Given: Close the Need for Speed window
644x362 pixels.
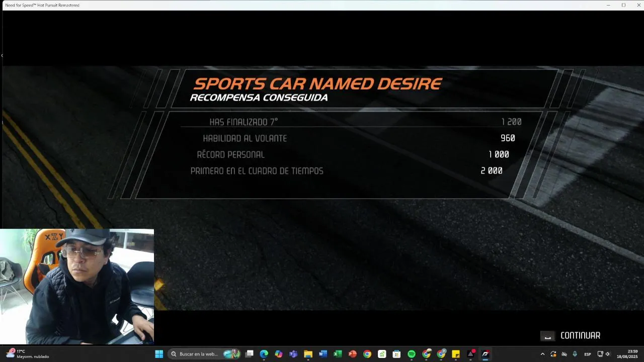Looking at the screenshot, I should click(x=638, y=5).
